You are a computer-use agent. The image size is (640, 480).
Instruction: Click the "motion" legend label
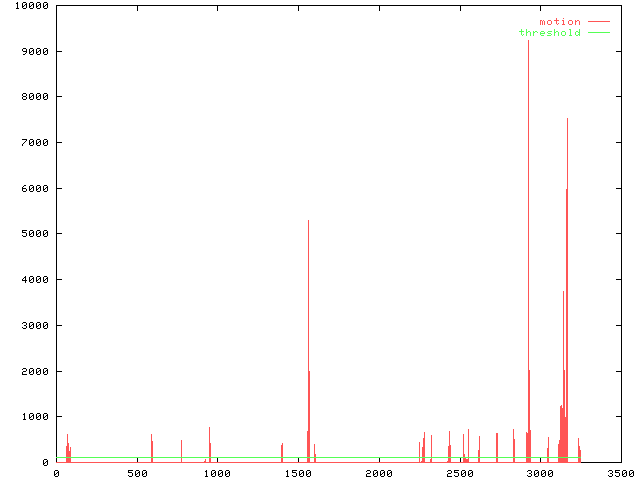[x=559, y=21]
